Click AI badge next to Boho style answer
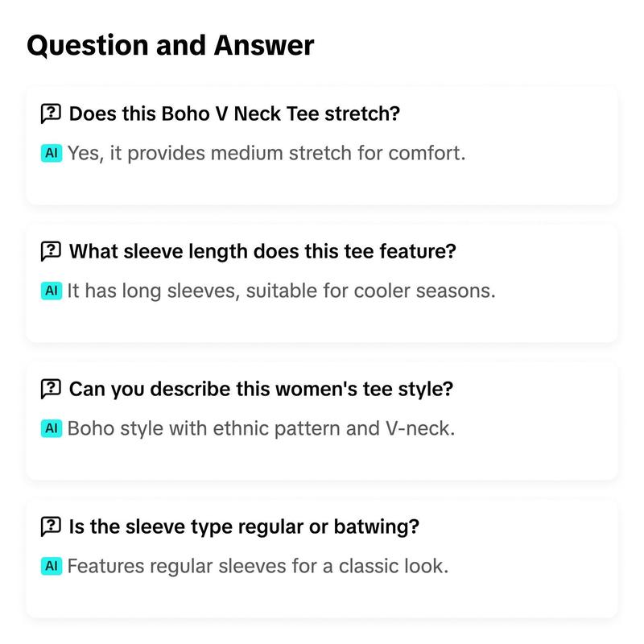Screen dimensions: 644x644 (52, 428)
